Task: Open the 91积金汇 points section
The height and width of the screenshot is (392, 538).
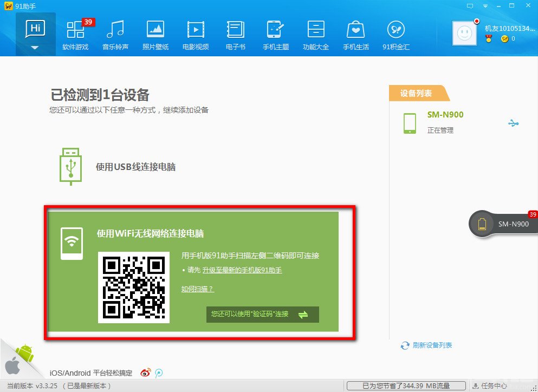Action: click(396, 35)
